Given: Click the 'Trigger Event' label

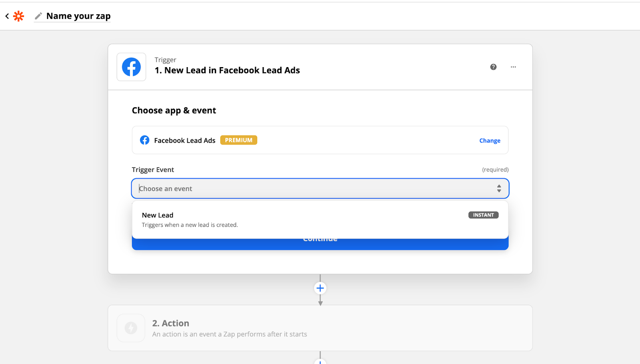Looking at the screenshot, I should click(x=153, y=170).
